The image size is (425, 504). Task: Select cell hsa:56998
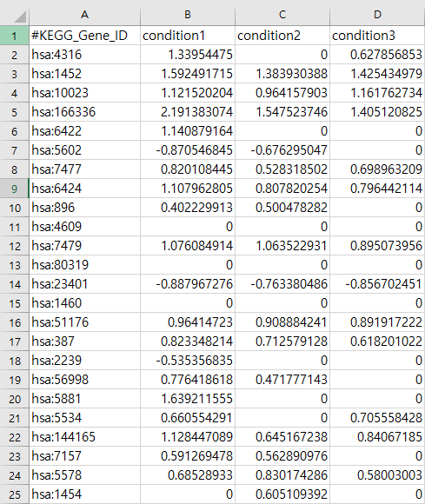84,380
